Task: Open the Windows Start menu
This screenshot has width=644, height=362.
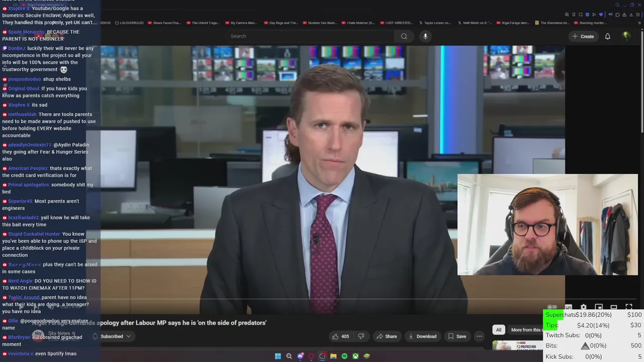Action: coord(278,356)
